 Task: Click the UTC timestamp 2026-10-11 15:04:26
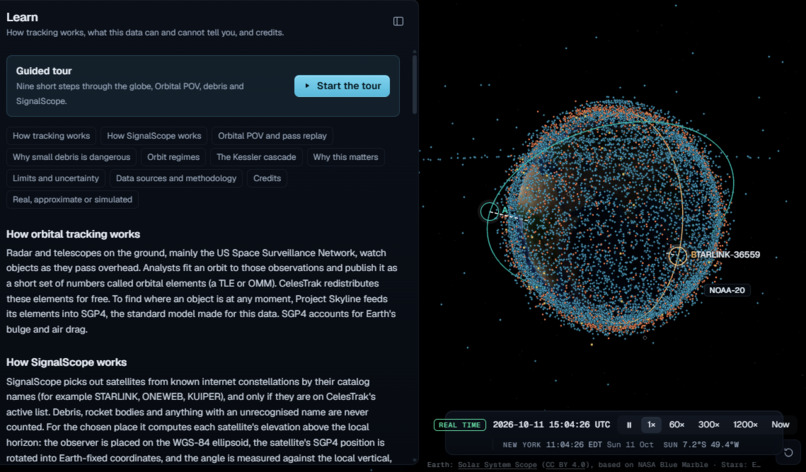[551, 425]
